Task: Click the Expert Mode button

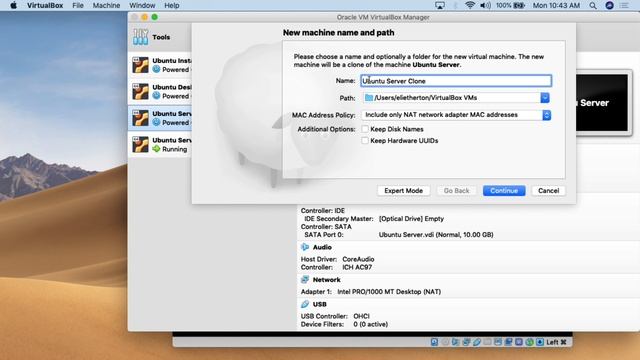Action: pos(403,191)
